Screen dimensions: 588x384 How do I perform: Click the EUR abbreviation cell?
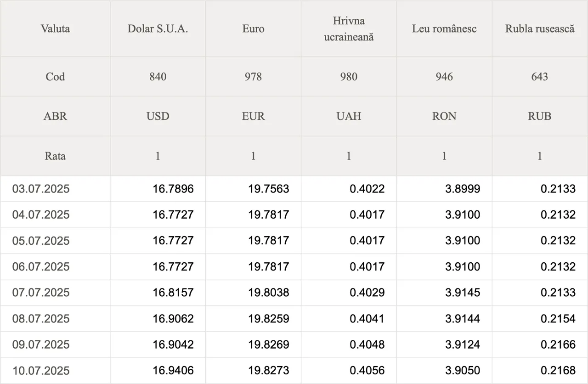[253, 116]
